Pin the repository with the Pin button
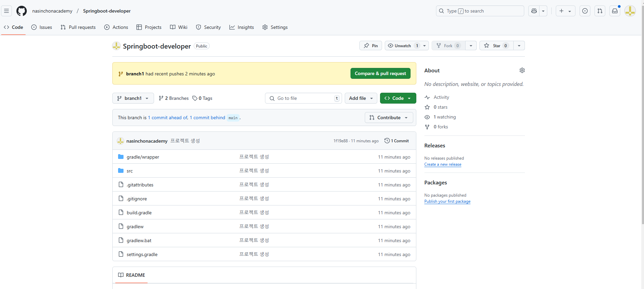 [x=371, y=46]
